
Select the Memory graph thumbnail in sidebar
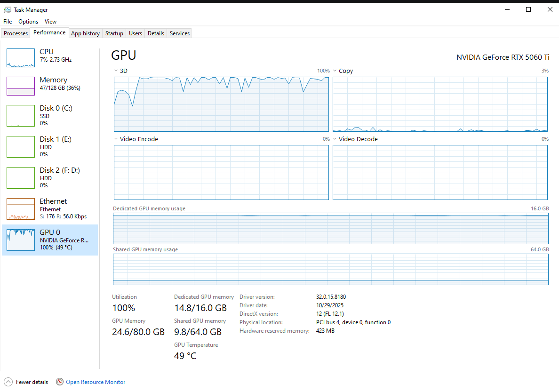point(21,86)
